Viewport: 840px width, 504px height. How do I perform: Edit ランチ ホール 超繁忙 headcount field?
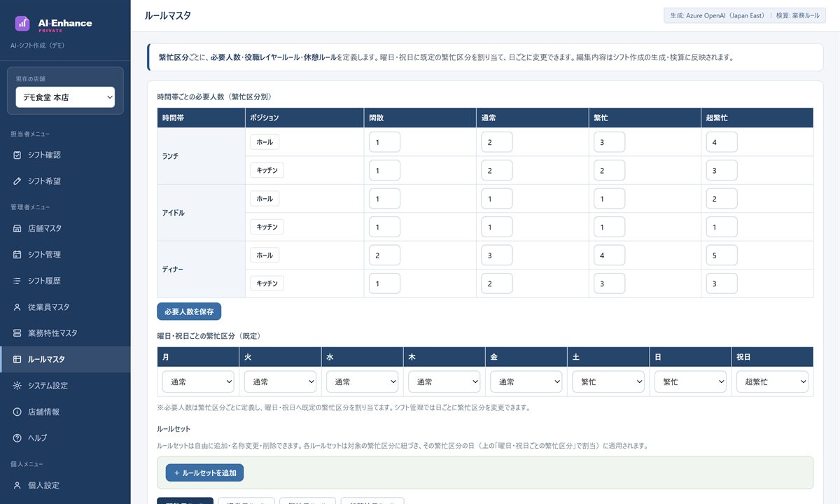click(x=722, y=142)
